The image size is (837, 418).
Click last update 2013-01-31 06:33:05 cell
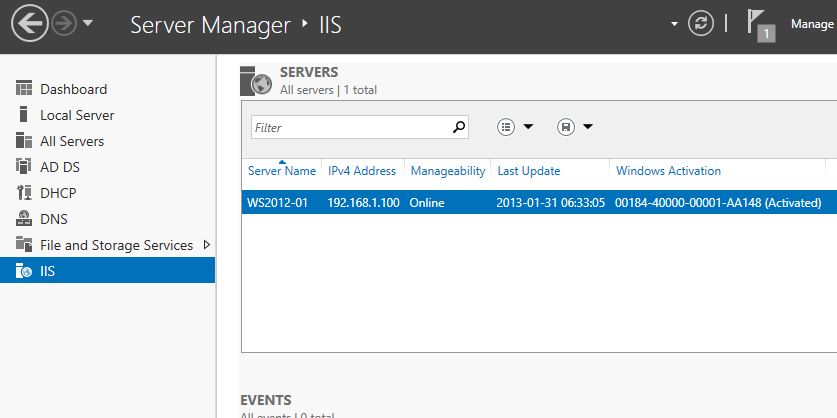550,203
